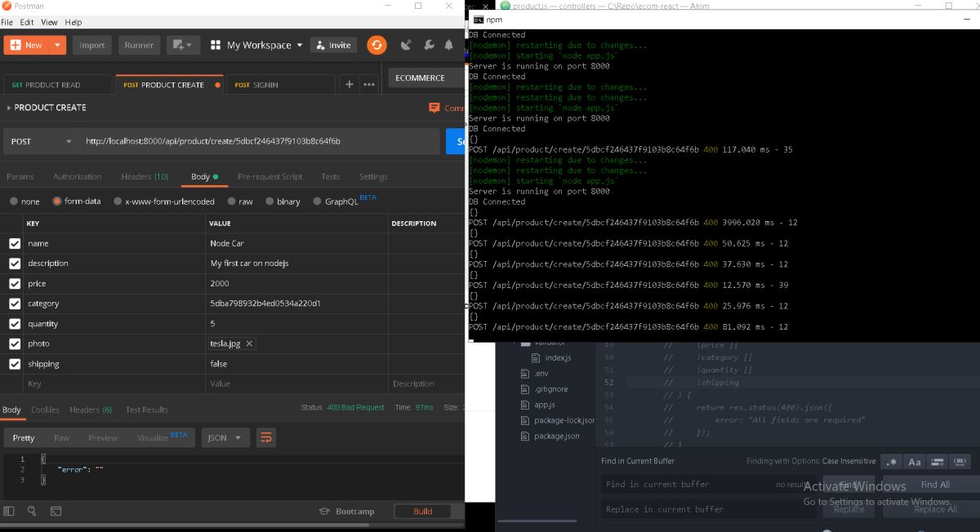Click the Node Car value cell
Image resolution: width=980 pixels, height=532 pixels.
click(296, 243)
